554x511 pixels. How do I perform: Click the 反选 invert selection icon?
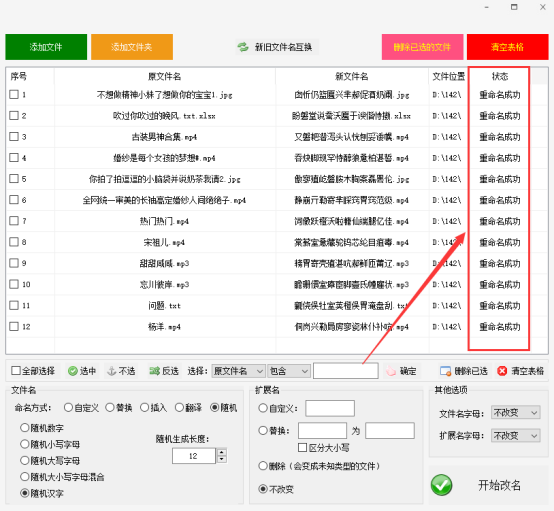click(154, 371)
